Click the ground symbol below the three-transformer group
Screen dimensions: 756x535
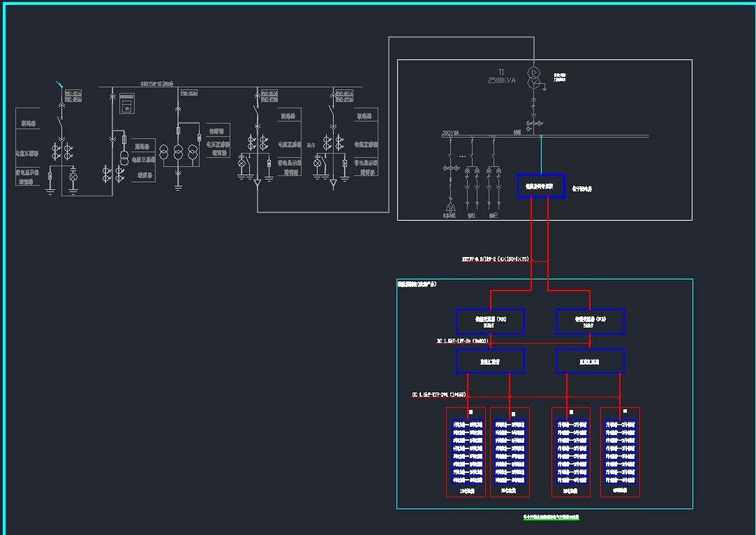pyautogui.click(x=177, y=186)
